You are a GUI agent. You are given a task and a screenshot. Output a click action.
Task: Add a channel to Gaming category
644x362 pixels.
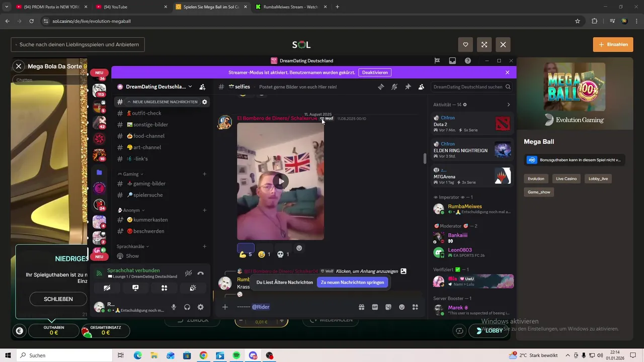click(204, 174)
